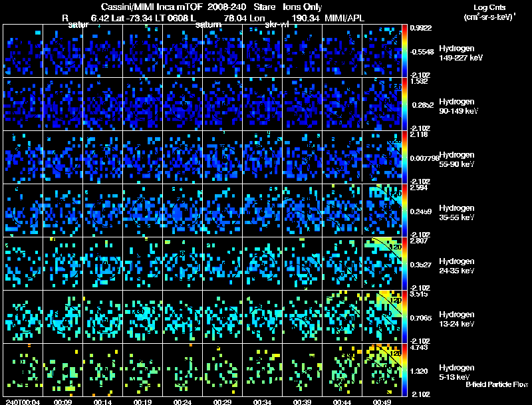Click the 2.807 colorbar maximum value

click(x=419, y=241)
